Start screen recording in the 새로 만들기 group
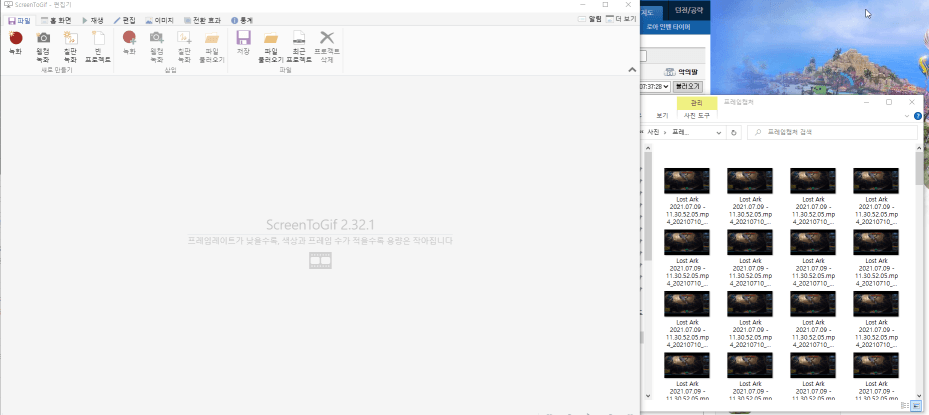This screenshot has height=415, width=929. [15, 45]
